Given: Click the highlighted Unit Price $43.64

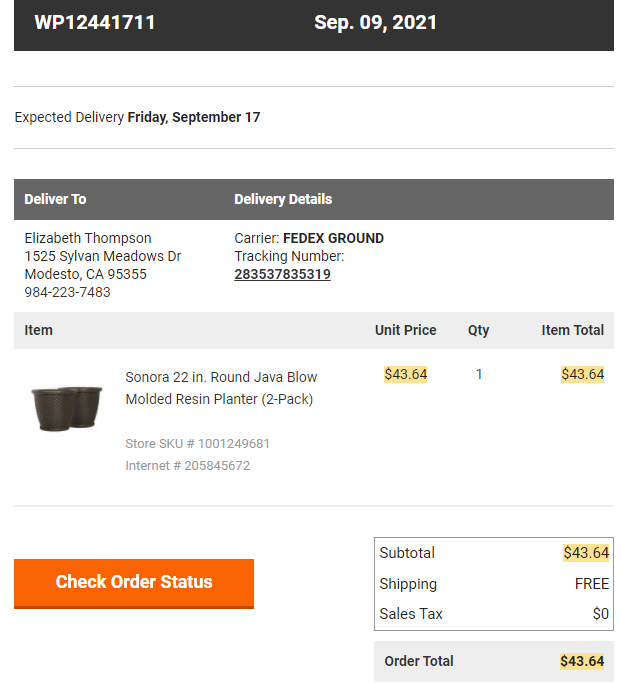Looking at the screenshot, I should [405, 374].
